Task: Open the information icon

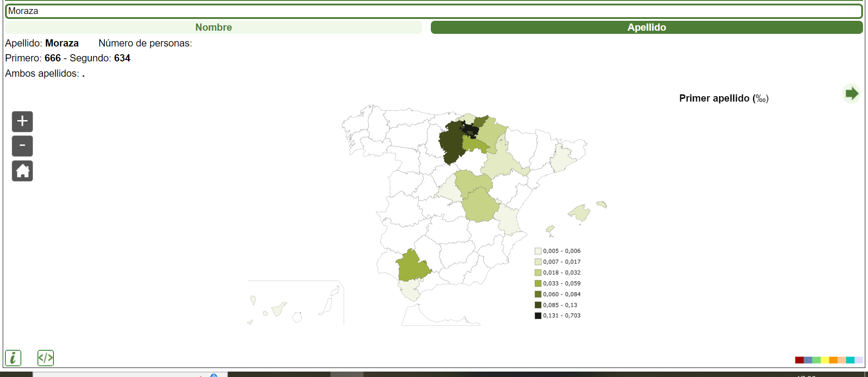Action: [x=13, y=358]
